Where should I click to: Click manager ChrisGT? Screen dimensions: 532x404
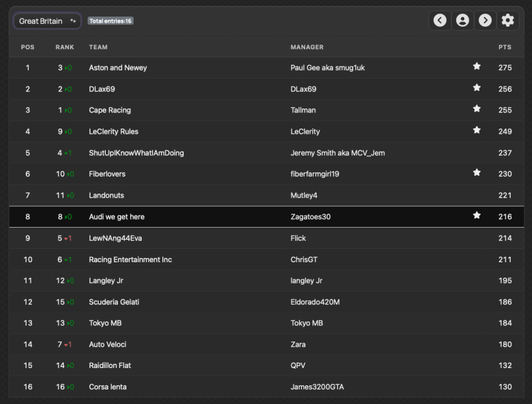pos(304,260)
